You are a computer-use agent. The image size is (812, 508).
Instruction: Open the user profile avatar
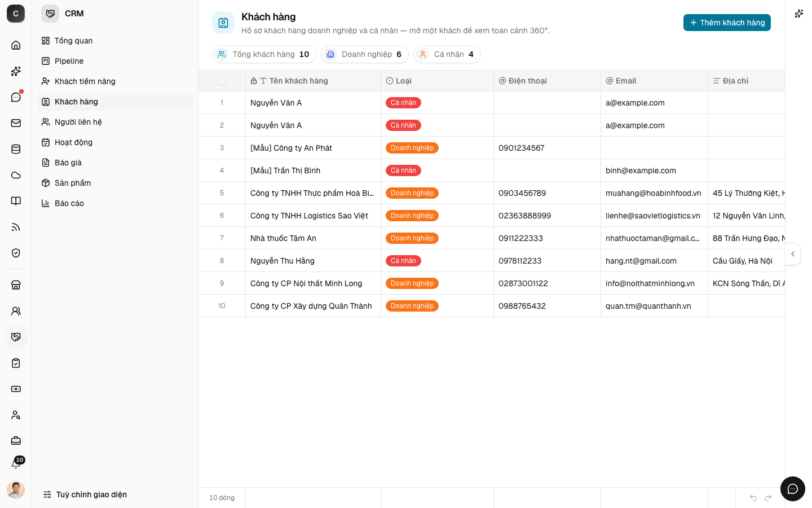(x=16, y=490)
